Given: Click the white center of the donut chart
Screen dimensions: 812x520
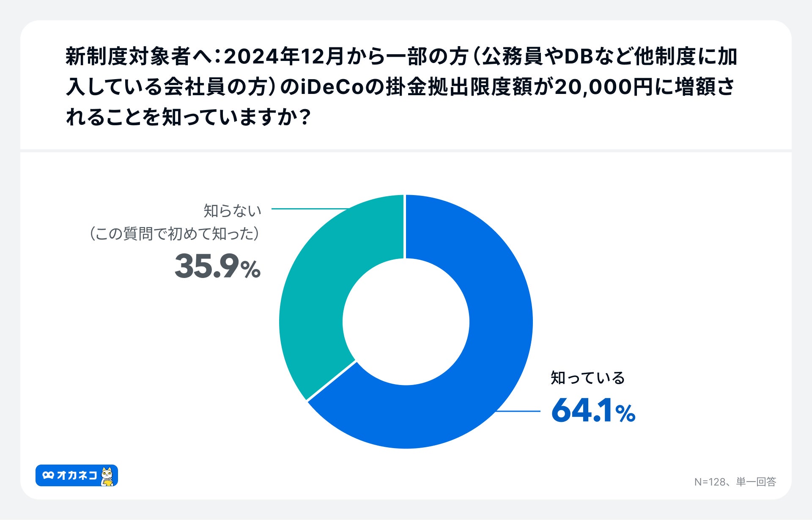Looking at the screenshot, I should [x=406, y=322].
